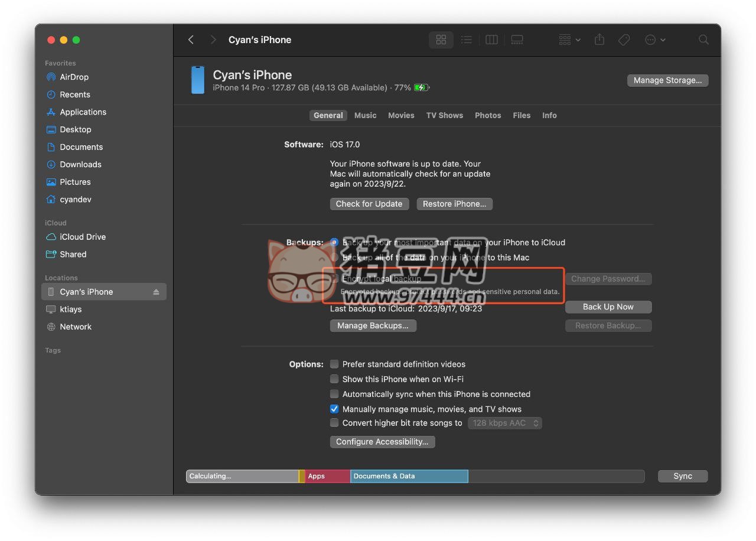Image resolution: width=756 pixels, height=541 pixels.
Task: Go back with the left chevron
Action: point(191,40)
